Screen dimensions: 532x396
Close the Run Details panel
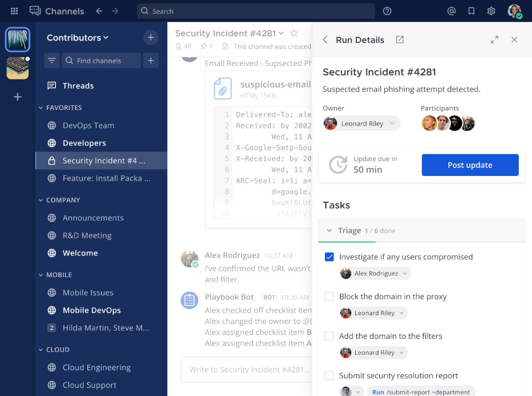[x=514, y=39]
